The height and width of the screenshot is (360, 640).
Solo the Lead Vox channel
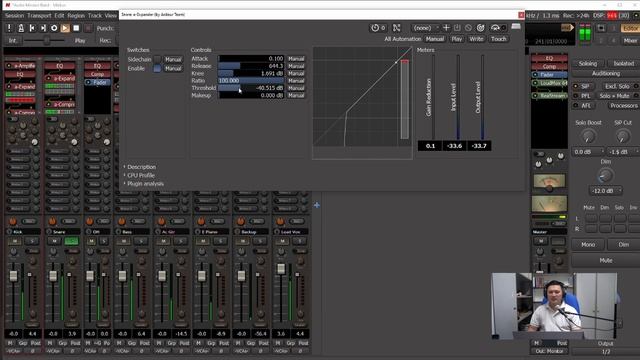[x=300, y=241]
